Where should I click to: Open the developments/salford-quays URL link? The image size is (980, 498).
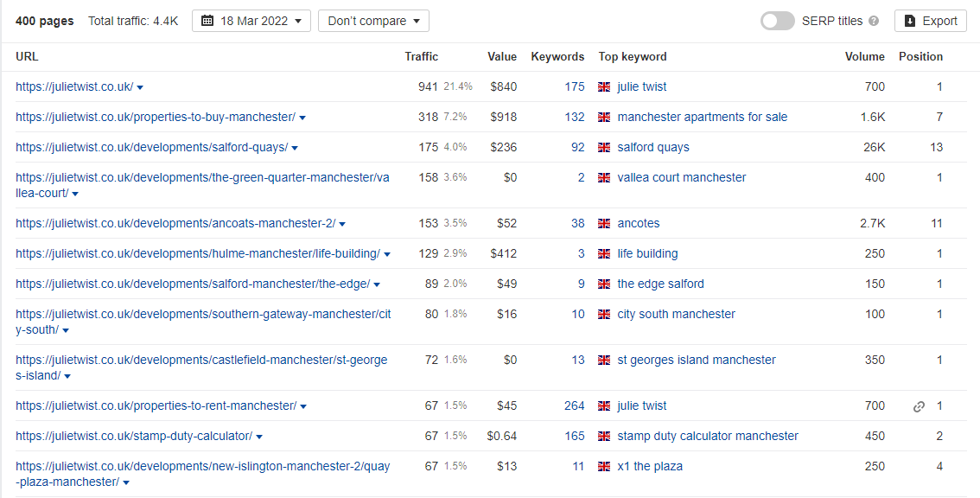[152, 148]
